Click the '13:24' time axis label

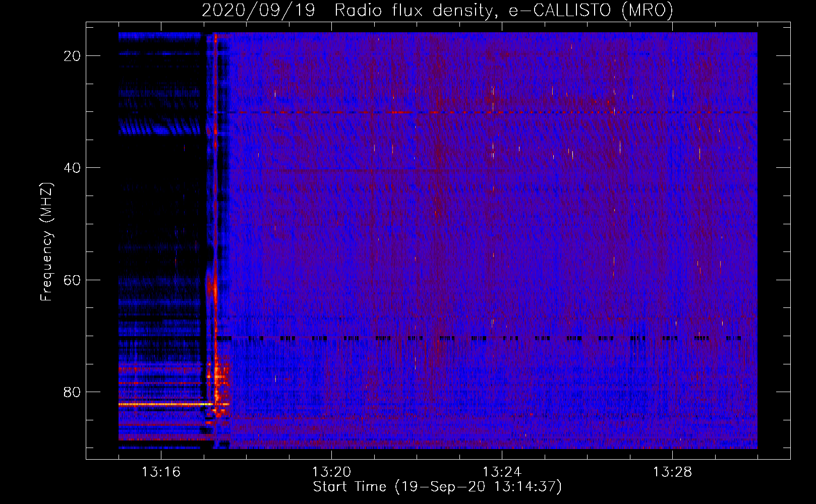click(x=502, y=472)
